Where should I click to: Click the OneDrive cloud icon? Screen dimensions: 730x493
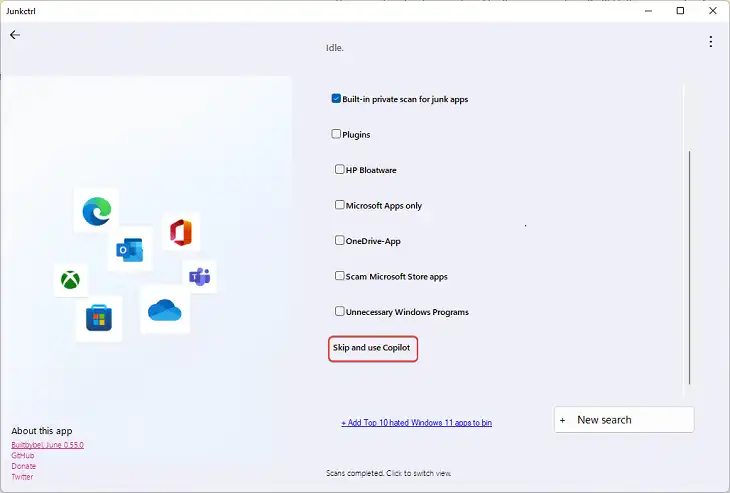pos(164,310)
